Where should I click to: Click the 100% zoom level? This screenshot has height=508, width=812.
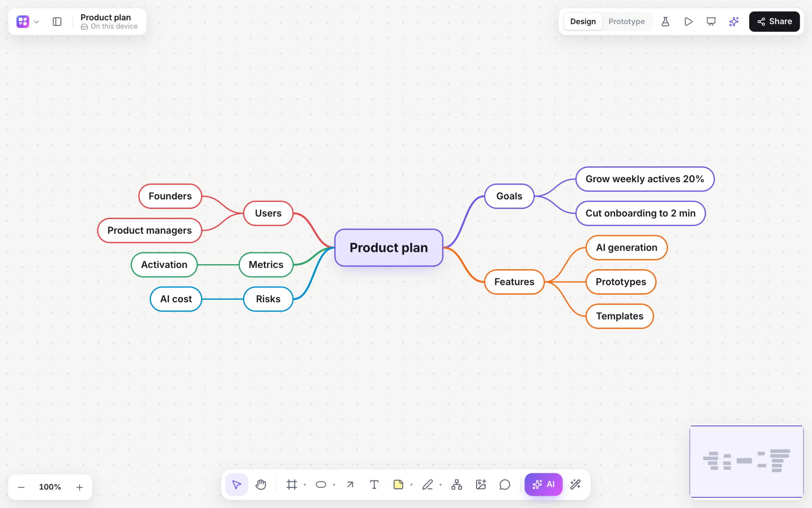point(50,487)
